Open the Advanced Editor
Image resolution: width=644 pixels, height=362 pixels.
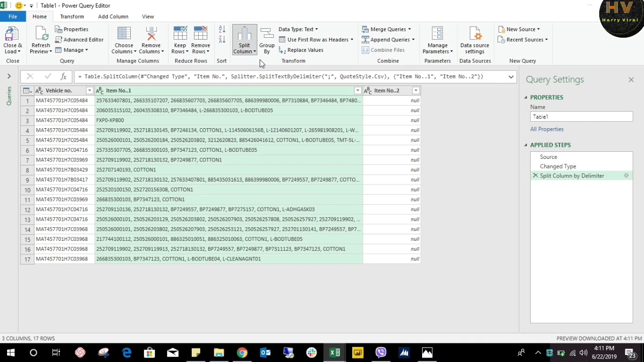coord(79,40)
